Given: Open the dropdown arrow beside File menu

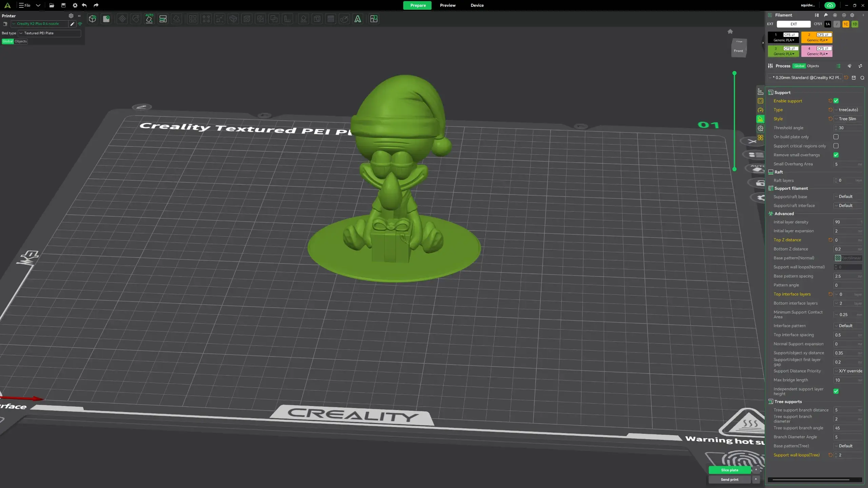Looking at the screenshot, I should coord(38,5).
